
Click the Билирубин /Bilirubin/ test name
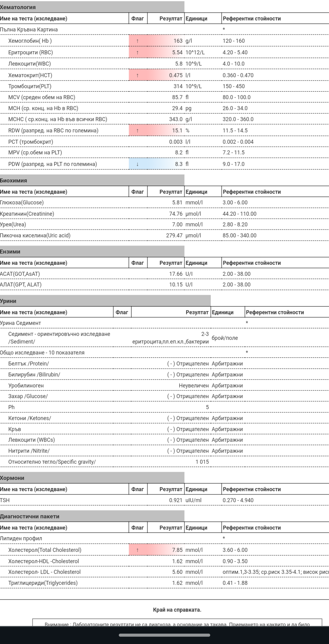point(34,375)
